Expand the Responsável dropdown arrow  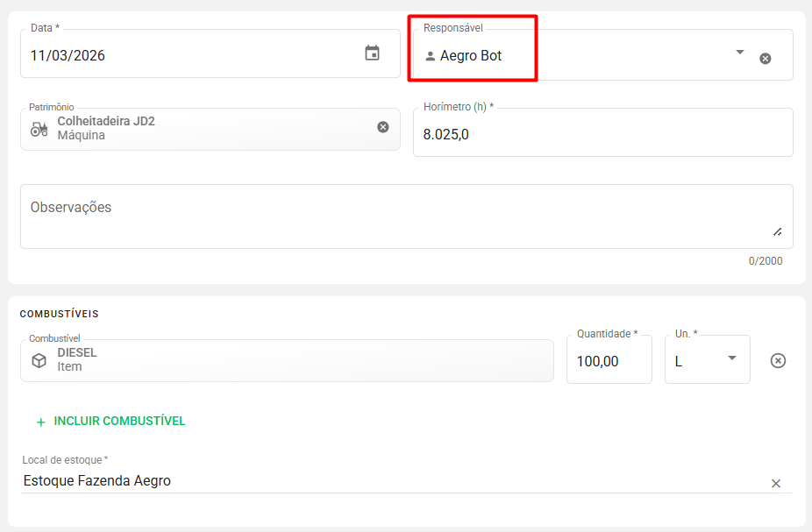click(739, 53)
